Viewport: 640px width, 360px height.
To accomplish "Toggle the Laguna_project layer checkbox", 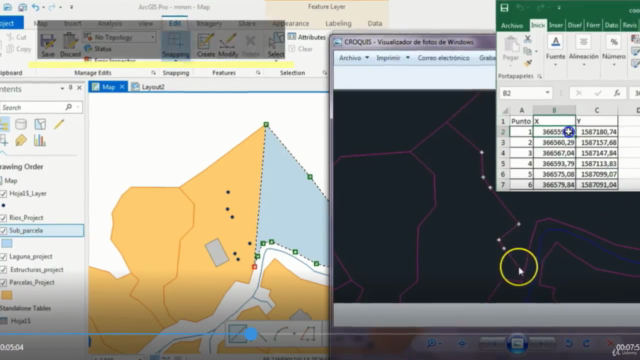I will 4,257.
